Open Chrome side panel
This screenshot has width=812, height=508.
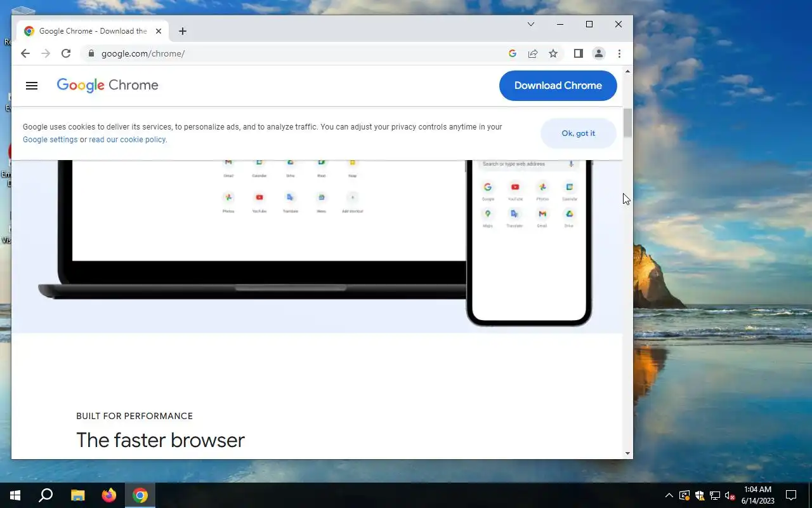click(578, 53)
